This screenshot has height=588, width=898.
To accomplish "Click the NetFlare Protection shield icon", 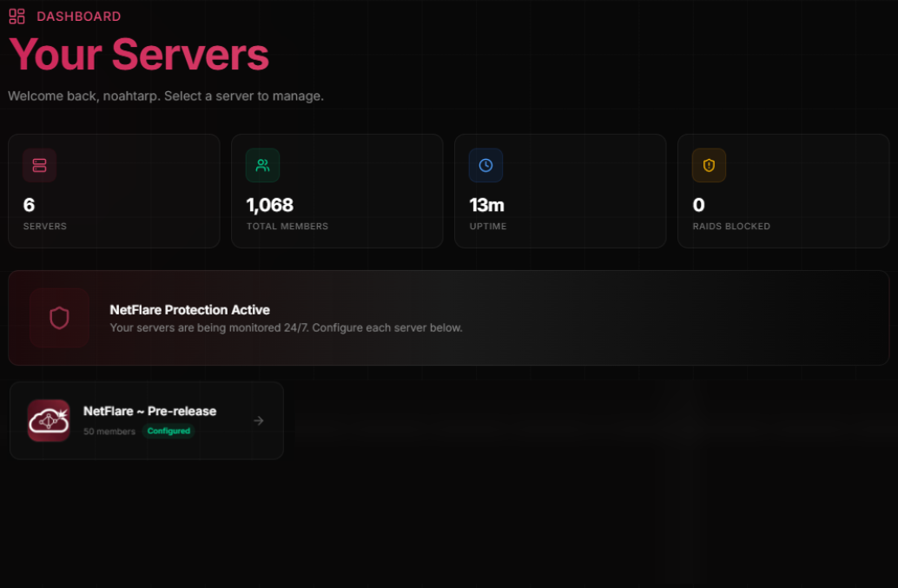I will tap(58, 318).
